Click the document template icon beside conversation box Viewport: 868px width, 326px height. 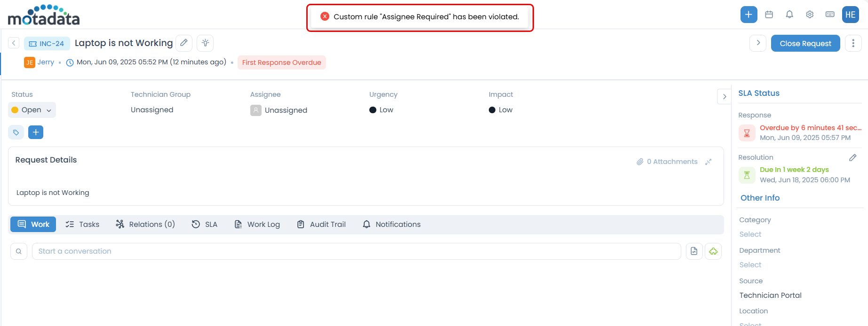pyautogui.click(x=694, y=251)
